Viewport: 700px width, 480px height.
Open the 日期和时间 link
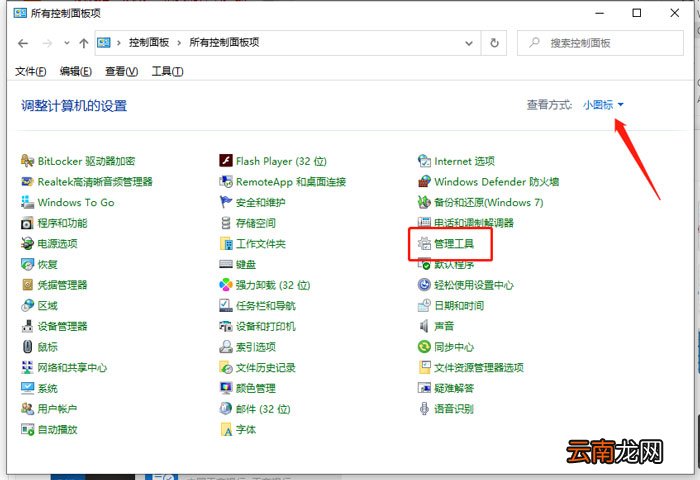459,305
